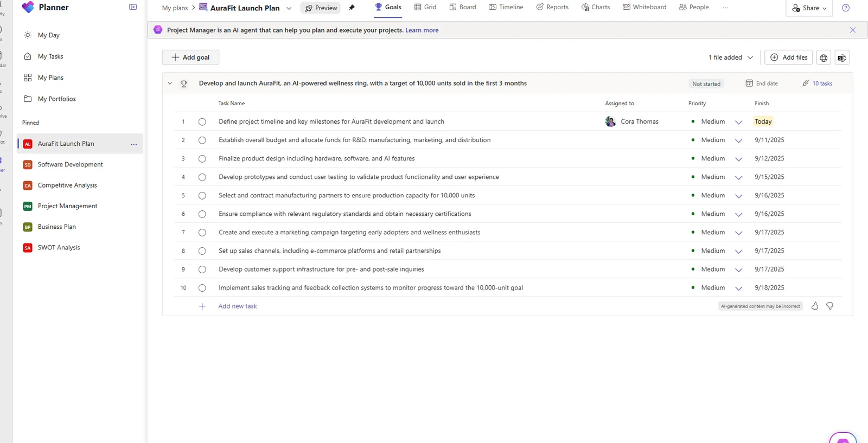Open the help question mark icon
The width and height of the screenshot is (868, 443).
pyautogui.click(x=845, y=8)
